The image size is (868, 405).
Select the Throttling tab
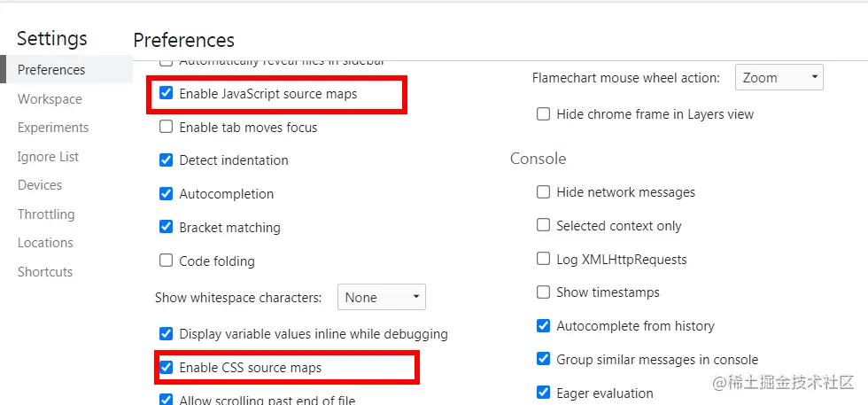(46, 214)
